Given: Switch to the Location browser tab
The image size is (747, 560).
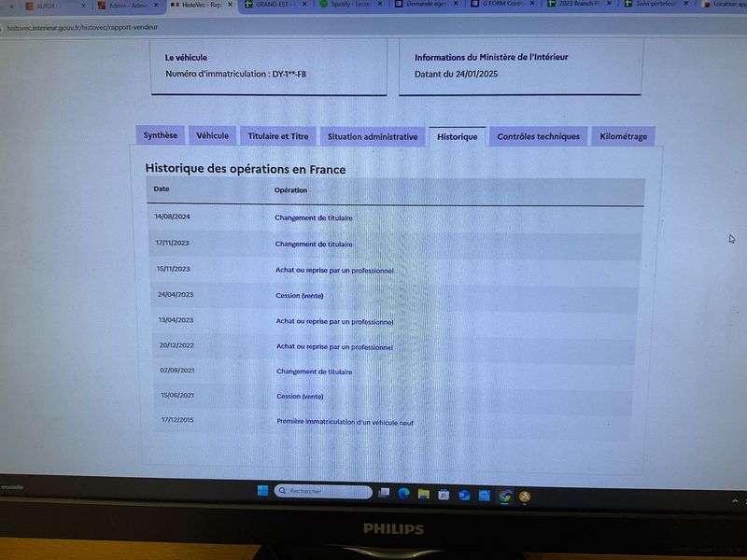Looking at the screenshot, I should point(725,4).
